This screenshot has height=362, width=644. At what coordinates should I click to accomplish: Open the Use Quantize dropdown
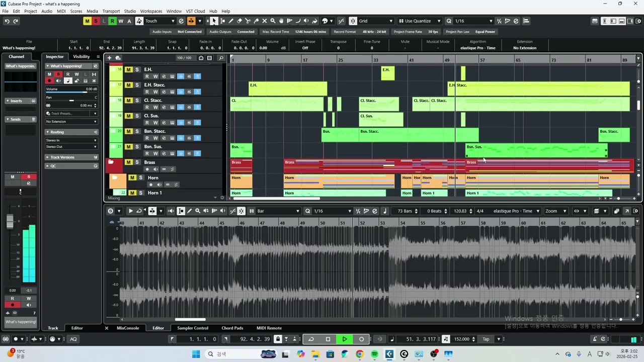tap(420, 21)
